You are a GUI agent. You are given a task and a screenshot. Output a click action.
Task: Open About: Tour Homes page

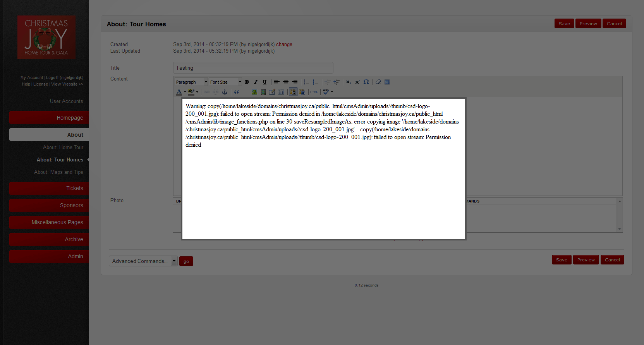60,160
